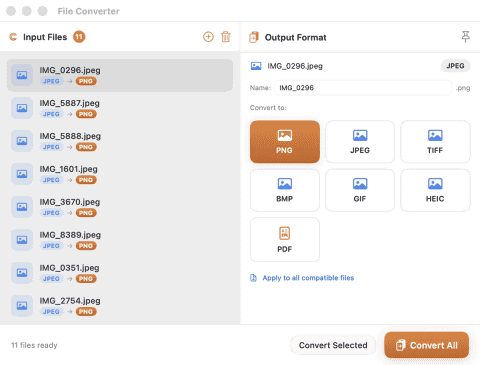Click the Convert Selected button
This screenshot has width=480, height=365.
tap(333, 345)
